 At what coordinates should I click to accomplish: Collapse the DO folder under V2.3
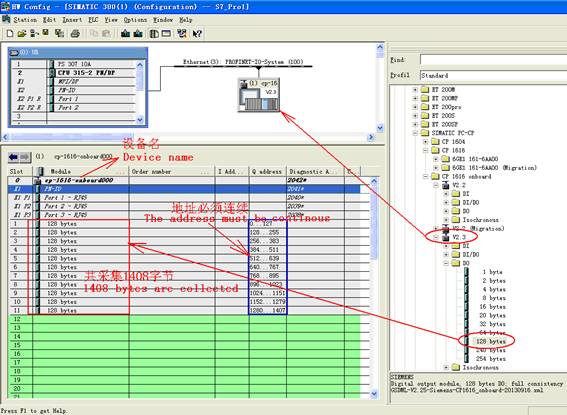tap(446, 263)
